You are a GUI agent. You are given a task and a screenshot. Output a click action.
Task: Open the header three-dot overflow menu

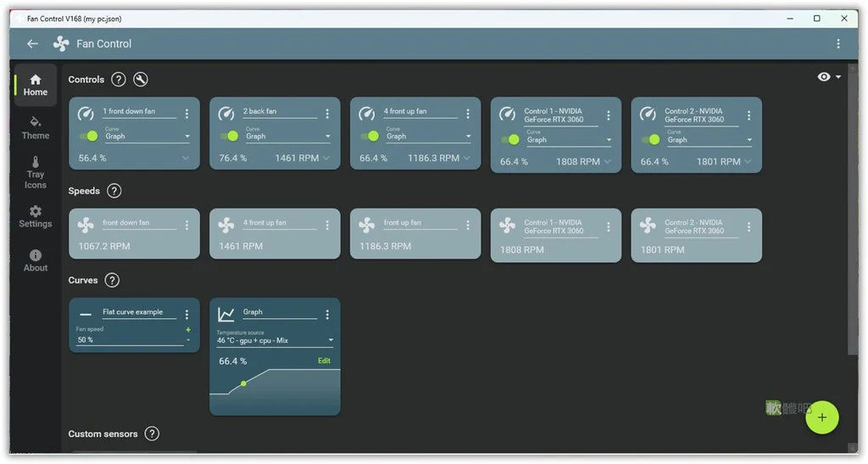click(838, 44)
